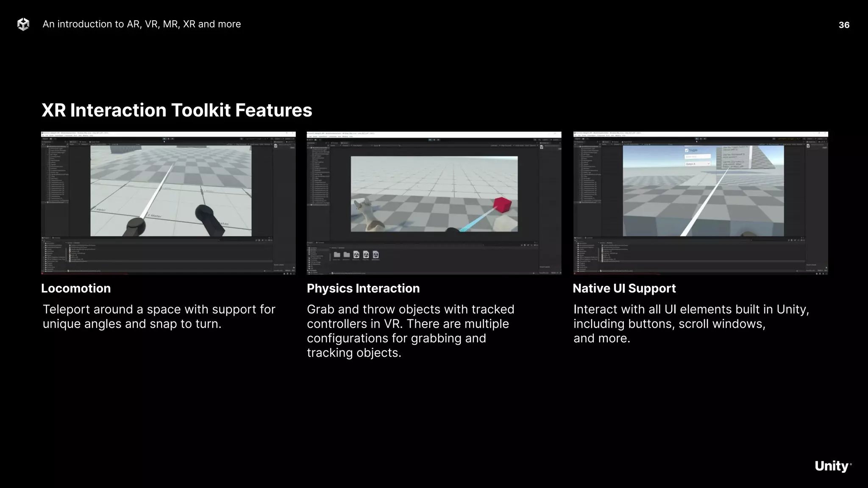Open Layout dropdown in Locomotion screenshot toolbar
The height and width of the screenshot is (488, 868).
coord(289,139)
